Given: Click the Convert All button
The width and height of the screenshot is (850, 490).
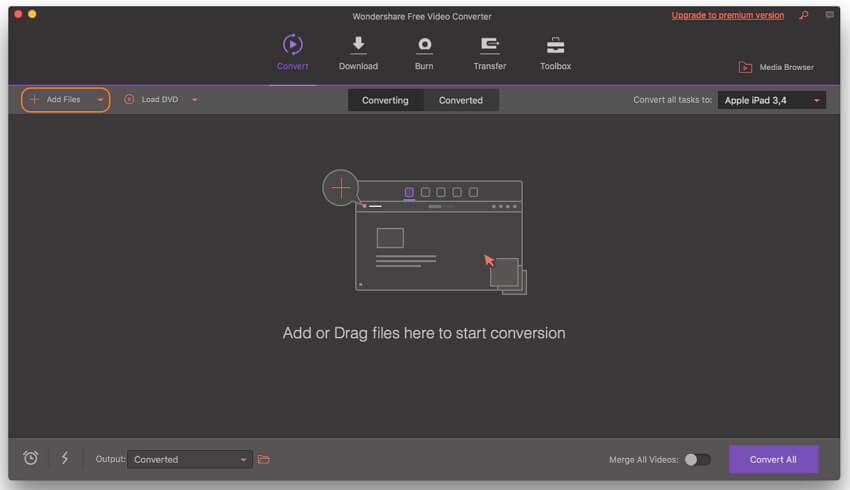Looking at the screenshot, I should pos(773,460).
